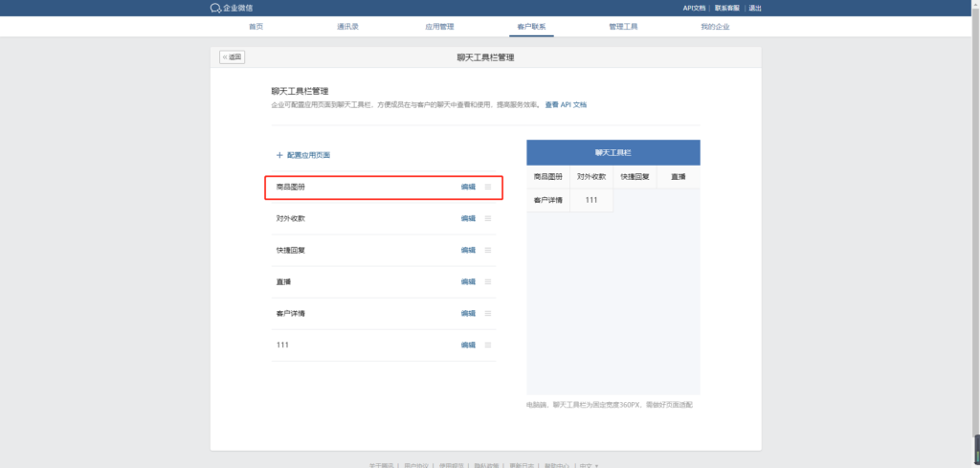Select 快捷回复 name in the list
Image resolution: width=980 pixels, height=468 pixels.
291,250
